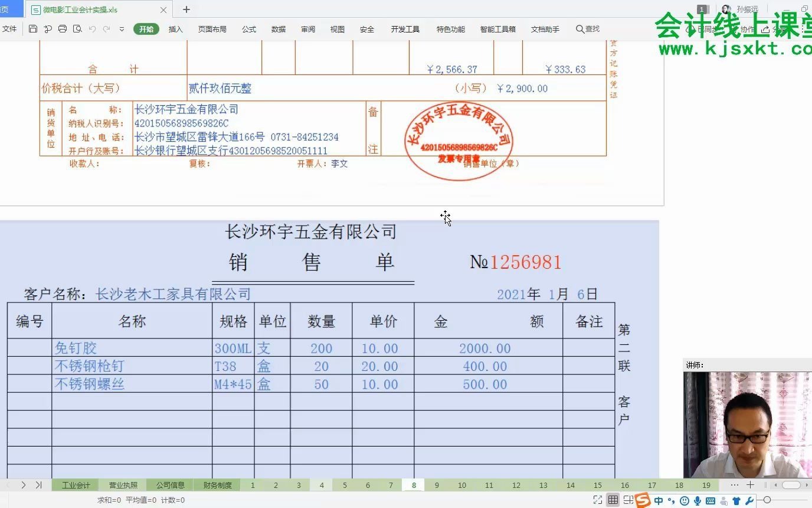The image size is (812, 508).
Task: Open a new tab with plus icon
Action: 186,9
